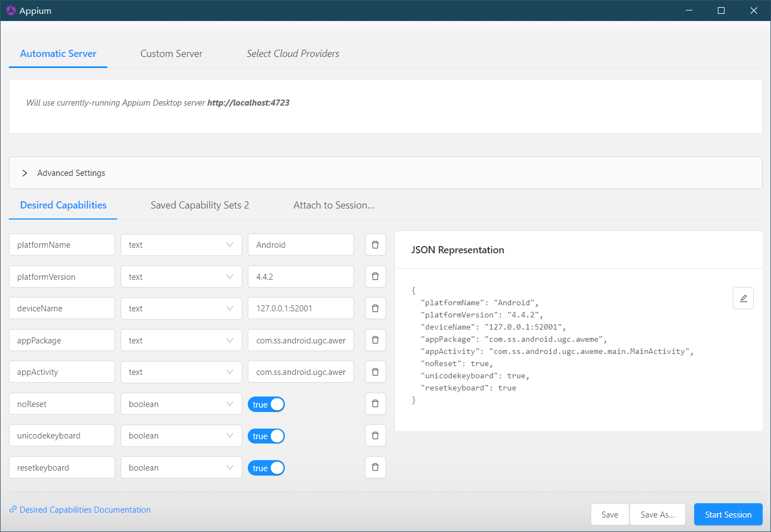Click the "deviceName" line in JSON
771x532 pixels.
(493, 327)
